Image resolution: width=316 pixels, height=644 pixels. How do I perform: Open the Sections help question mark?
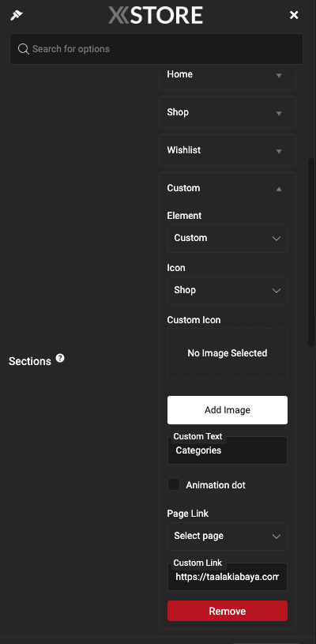60,358
